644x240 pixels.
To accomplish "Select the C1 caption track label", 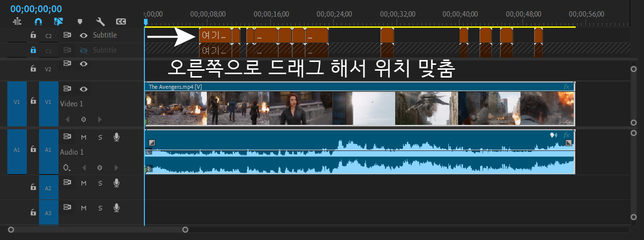I will tap(48, 51).
